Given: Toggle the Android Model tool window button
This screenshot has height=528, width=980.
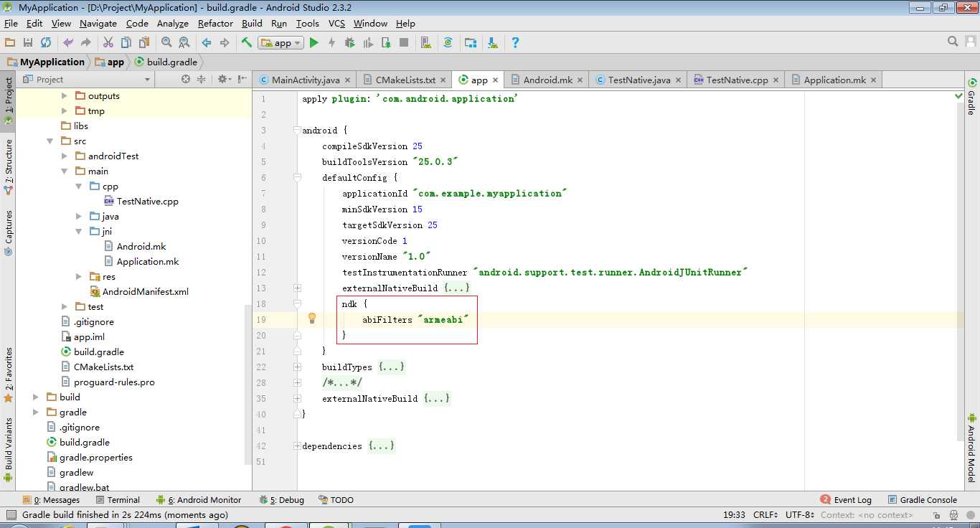Looking at the screenshot, I should click(x=971, y=448).
